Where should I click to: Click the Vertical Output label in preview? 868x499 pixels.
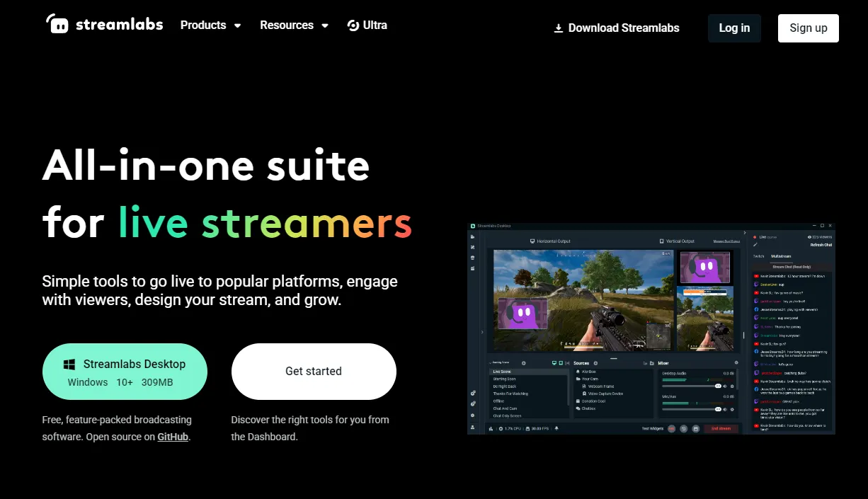pyautogui.click(x=678, y=241)
